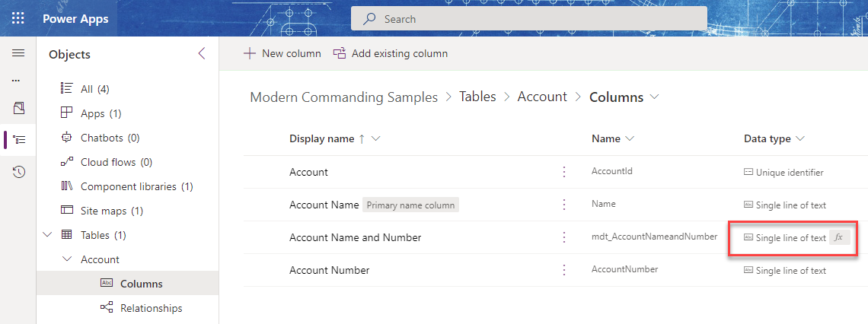Collapse the Account tree node
Viewport: 868px width, 324px height.
[66, 259]
